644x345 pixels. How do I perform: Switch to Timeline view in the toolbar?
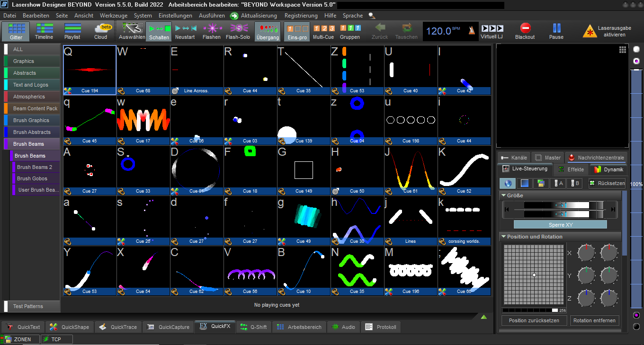[x=44, y=31]
